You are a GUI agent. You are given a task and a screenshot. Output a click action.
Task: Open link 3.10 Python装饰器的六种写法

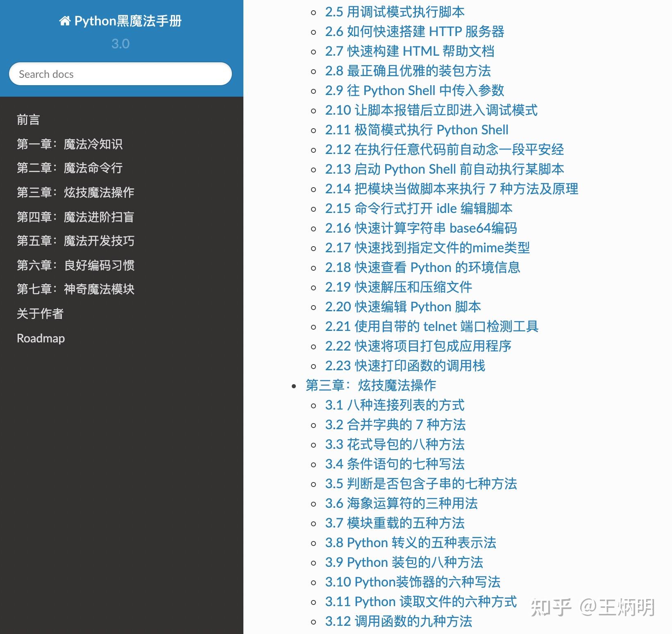click(413, 582)
